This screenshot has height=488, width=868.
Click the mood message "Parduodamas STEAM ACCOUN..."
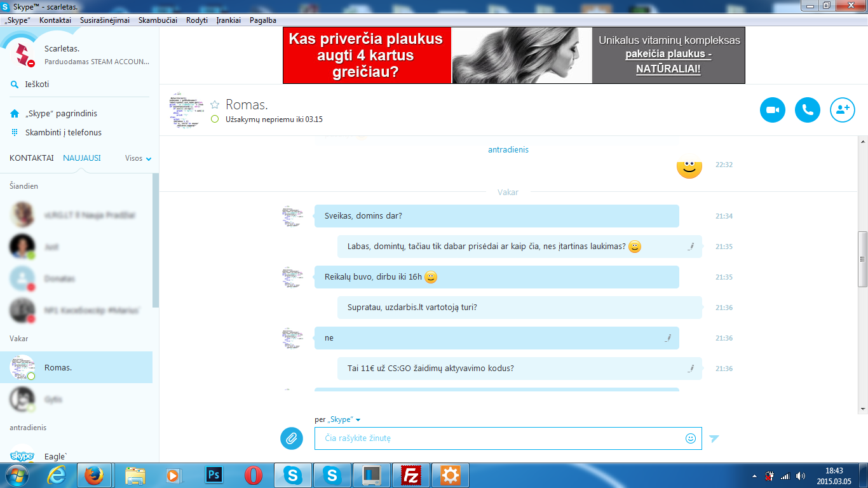click(x=97, y=62)
